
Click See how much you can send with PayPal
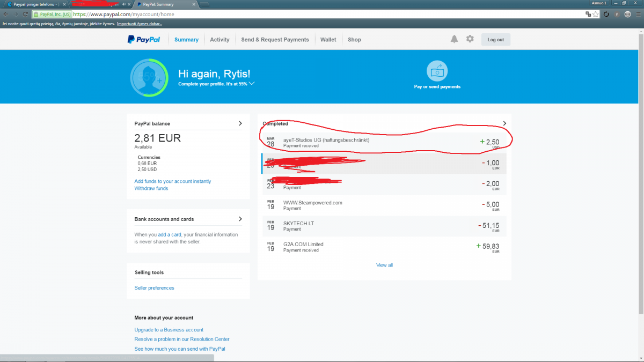point(180,349)
